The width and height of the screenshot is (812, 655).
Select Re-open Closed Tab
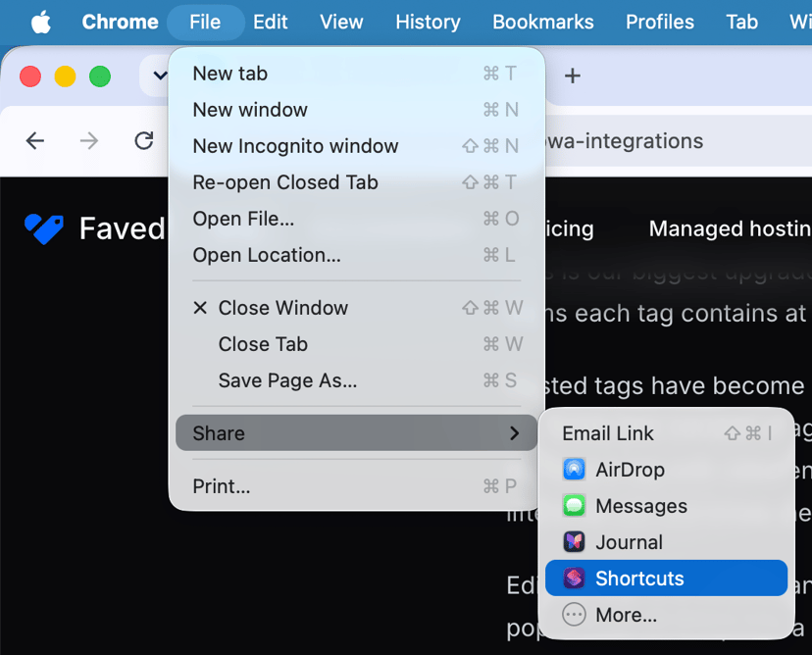[x=356, y=182]
